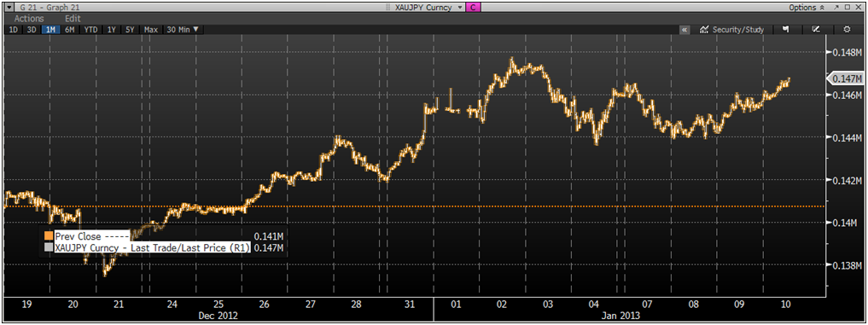Click the flag events icon
Viewport: 868px width, 325px height.
[785, 29]
